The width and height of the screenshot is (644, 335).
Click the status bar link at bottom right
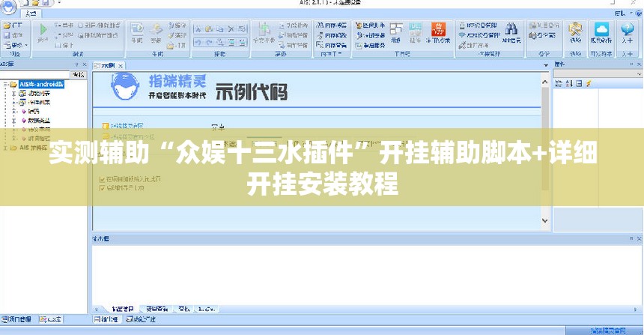point(608,331)
